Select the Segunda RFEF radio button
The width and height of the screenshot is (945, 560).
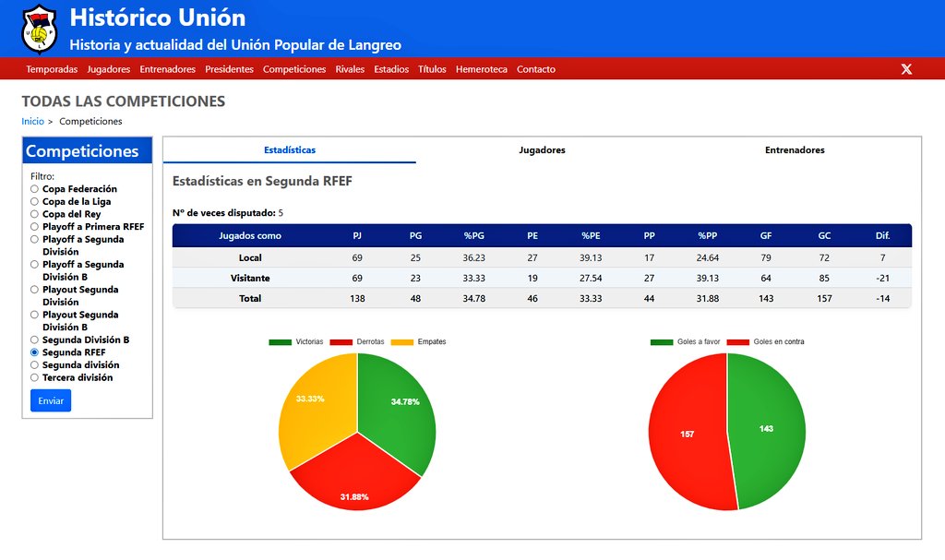(34, 352)
